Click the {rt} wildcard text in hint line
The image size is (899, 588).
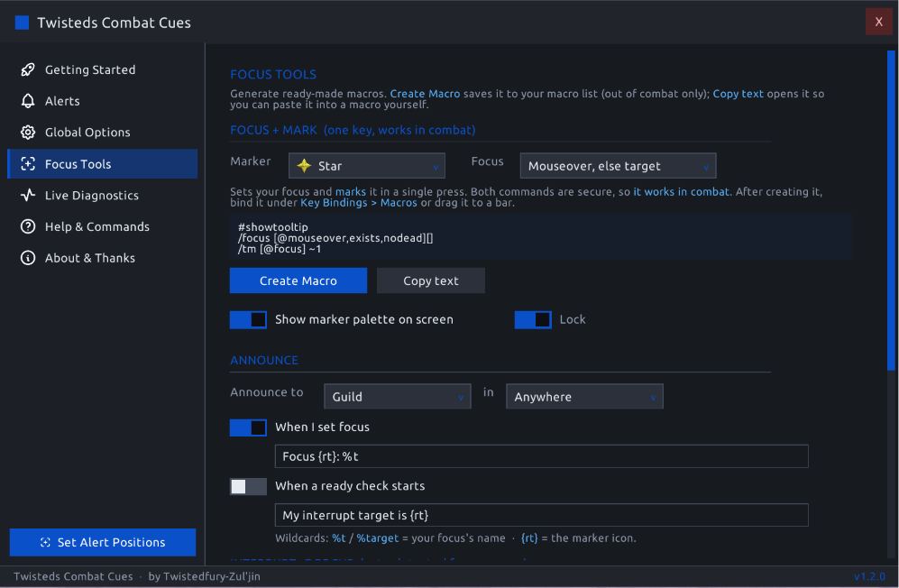[529, 538]
